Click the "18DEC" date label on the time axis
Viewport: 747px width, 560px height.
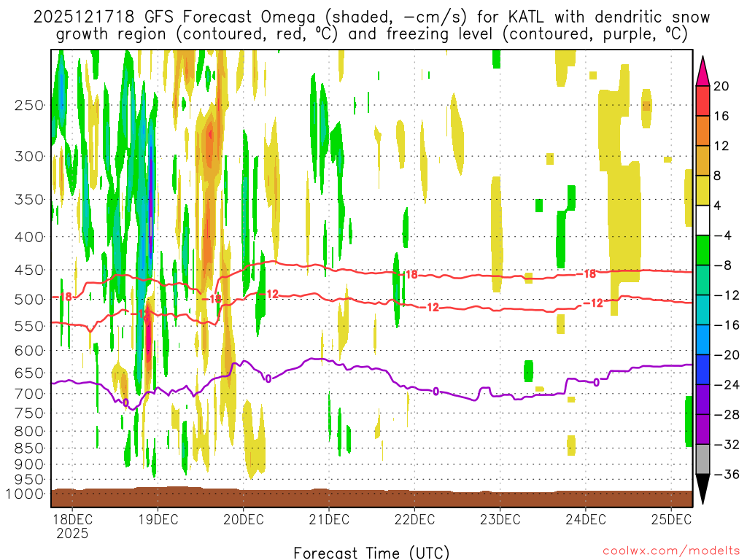72,519
